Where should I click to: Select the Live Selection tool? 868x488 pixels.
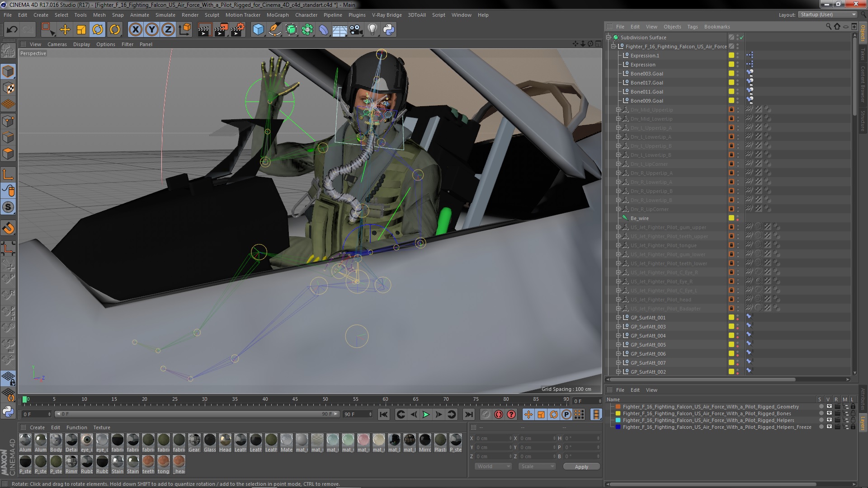[x=47, y=30]
